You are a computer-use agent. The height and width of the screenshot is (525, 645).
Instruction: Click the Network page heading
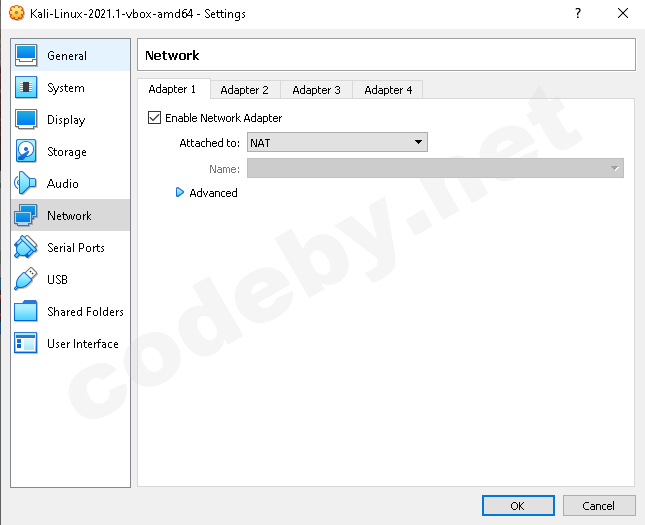[x=172, y=56]
